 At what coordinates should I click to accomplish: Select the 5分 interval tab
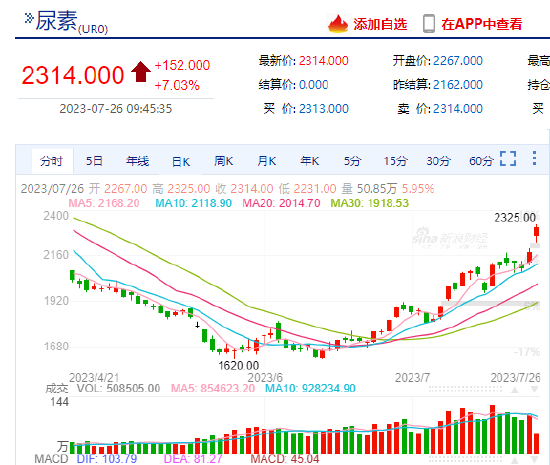tap(353, 161)
